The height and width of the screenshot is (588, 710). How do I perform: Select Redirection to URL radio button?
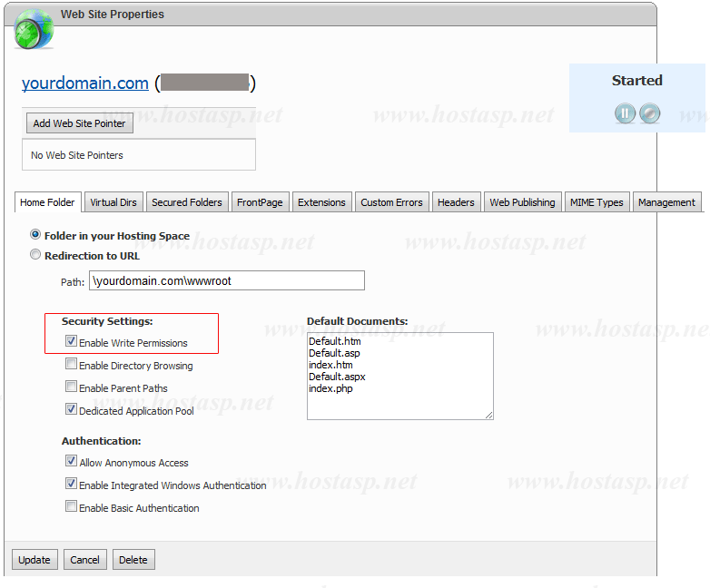click(36, 256)
